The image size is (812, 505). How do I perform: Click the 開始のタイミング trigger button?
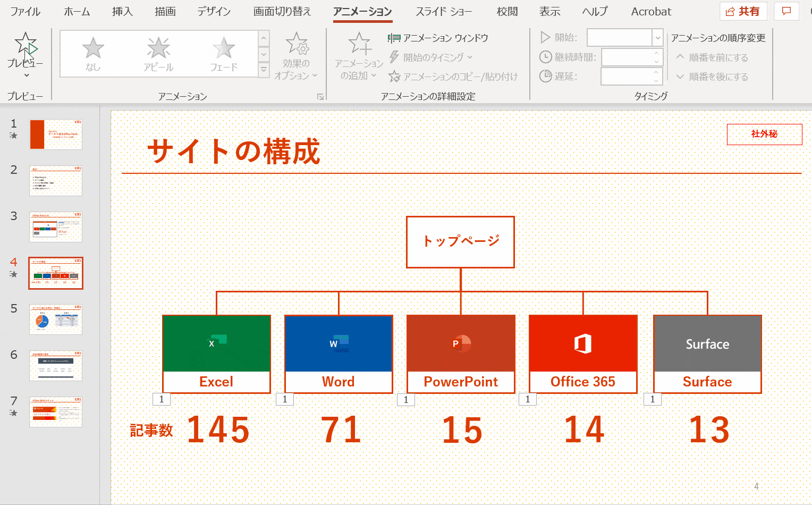pos(431,57)
